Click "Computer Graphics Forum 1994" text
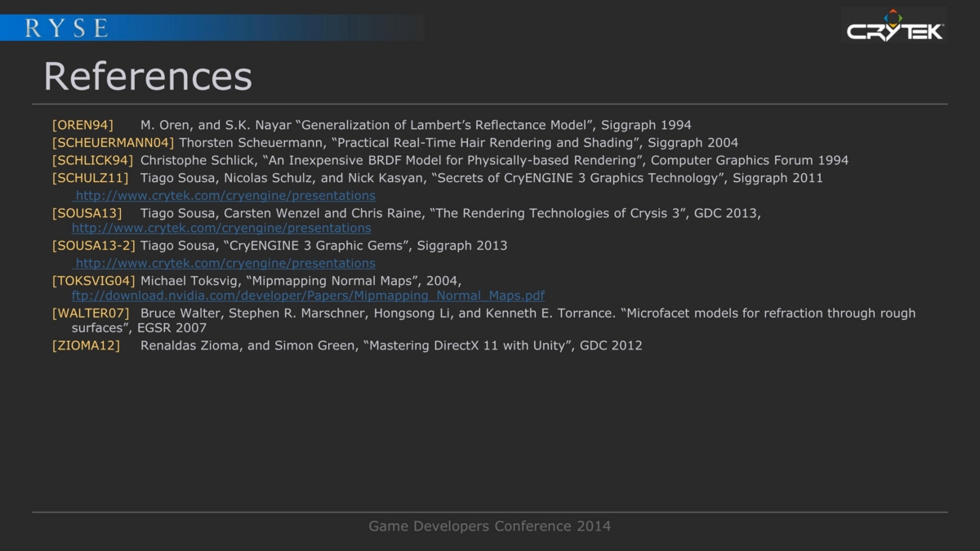 [x=750, y=160]
